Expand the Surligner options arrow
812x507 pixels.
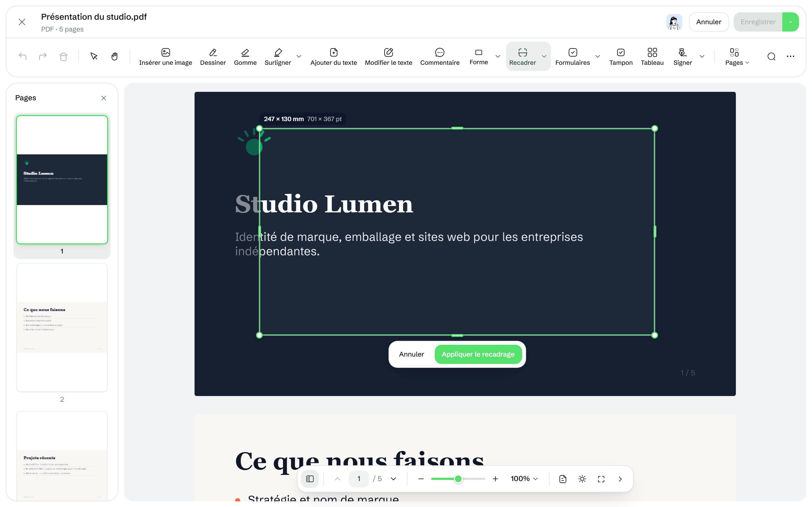point(299,56)
